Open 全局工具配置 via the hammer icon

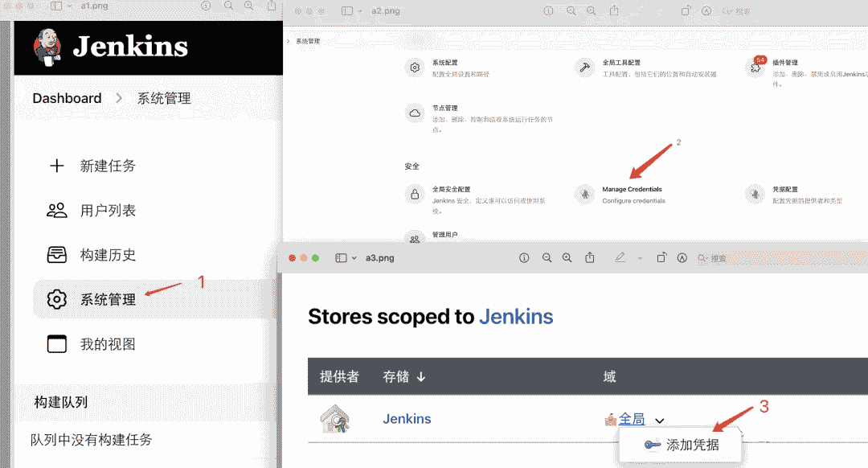585,68
